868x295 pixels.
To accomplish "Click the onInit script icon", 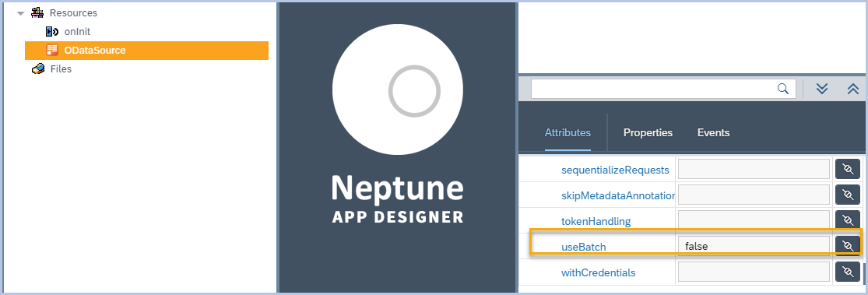I will click(x=52, y=32).
